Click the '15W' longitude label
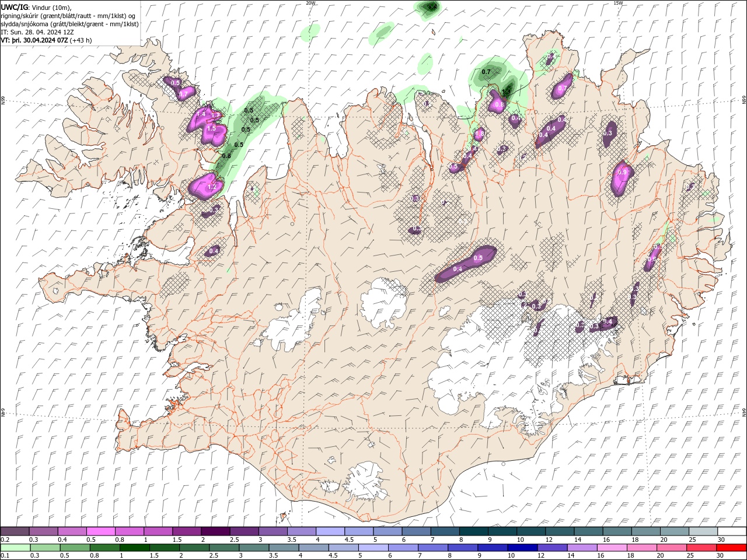Screen dimensions: 747x560 [618, 3]
